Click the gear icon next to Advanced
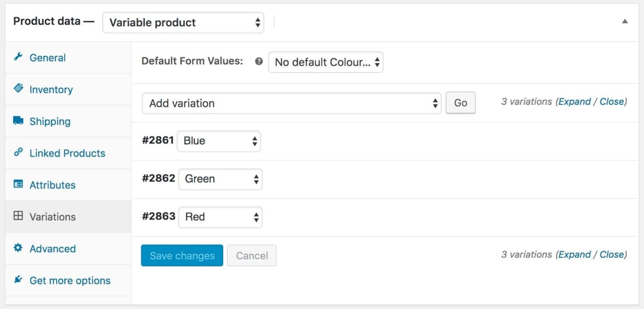The image size is (644, 309). click(17, 249)
